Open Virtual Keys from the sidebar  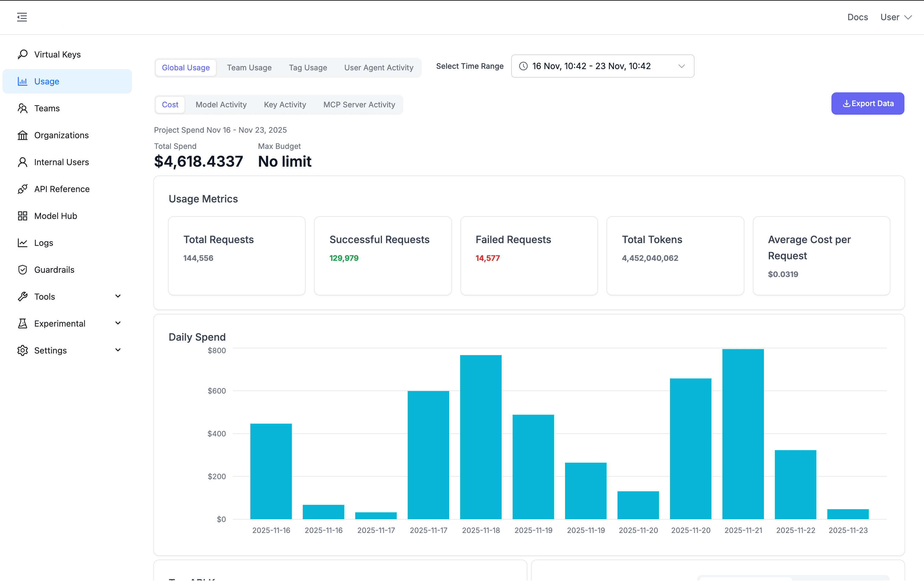tap(57, 54)
